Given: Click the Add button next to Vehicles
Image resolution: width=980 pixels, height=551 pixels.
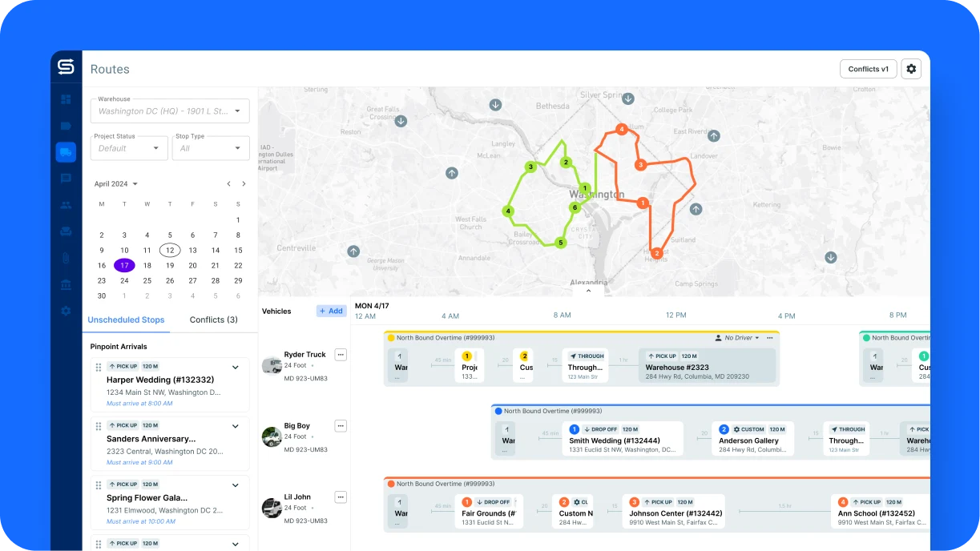Looking at the screenshot, I should click(331, 311).
